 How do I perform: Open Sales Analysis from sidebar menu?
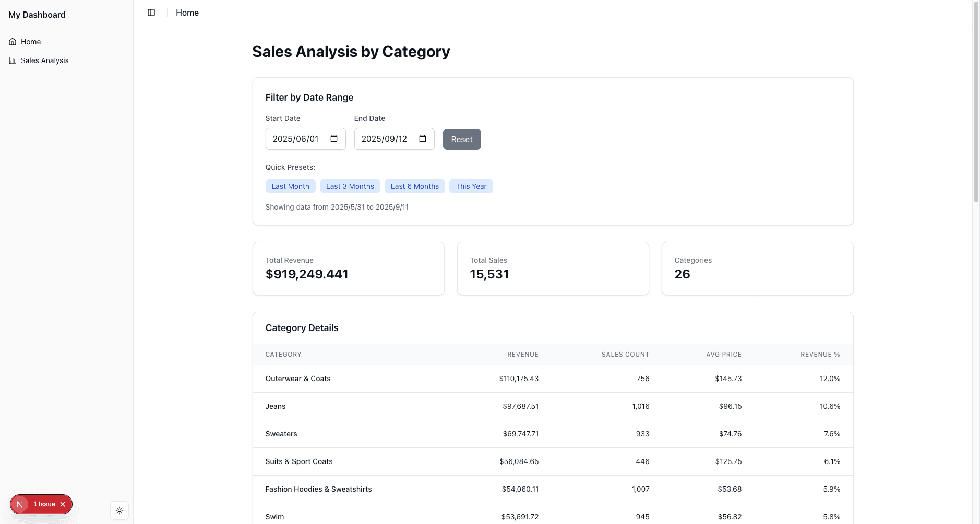44,60
